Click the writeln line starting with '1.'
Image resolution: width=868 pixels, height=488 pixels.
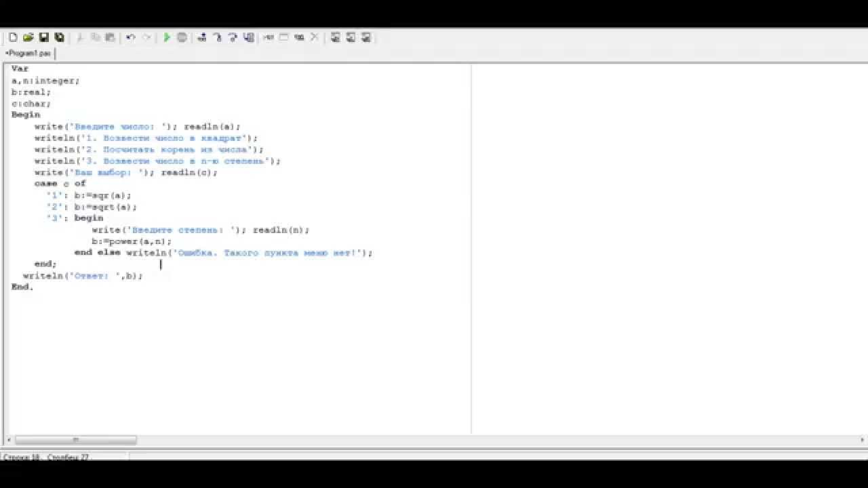[146, 138]
